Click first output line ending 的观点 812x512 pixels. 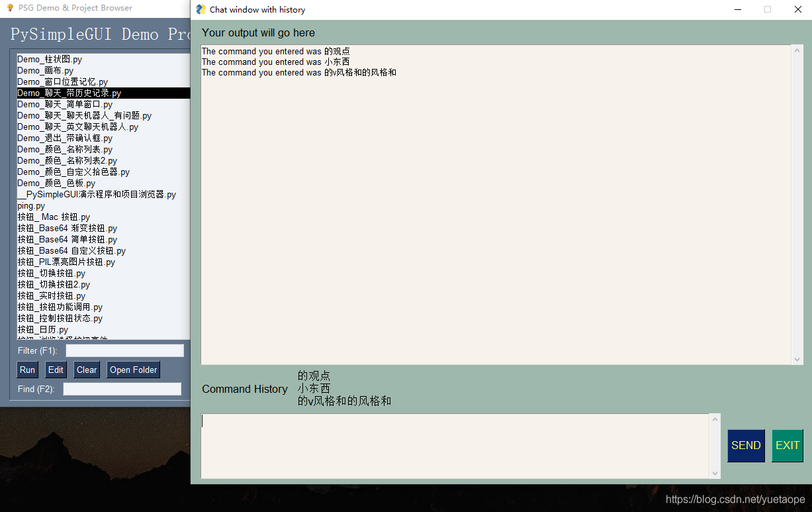pyautogui.click(x=276, y=51)
